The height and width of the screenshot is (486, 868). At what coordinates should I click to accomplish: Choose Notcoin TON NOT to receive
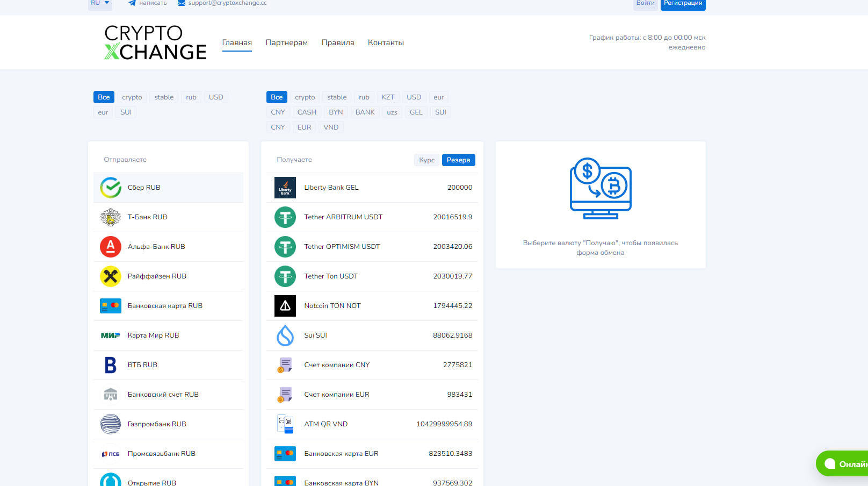372,306
